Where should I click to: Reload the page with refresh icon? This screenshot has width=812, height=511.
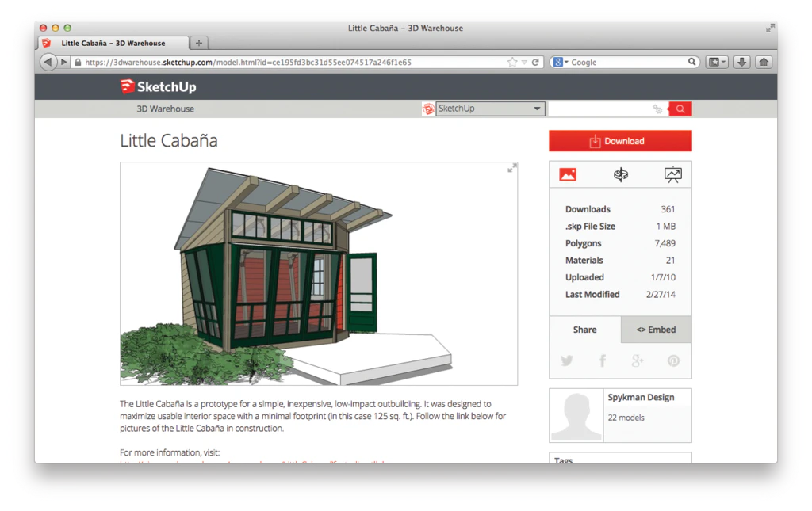click(535, 62)
